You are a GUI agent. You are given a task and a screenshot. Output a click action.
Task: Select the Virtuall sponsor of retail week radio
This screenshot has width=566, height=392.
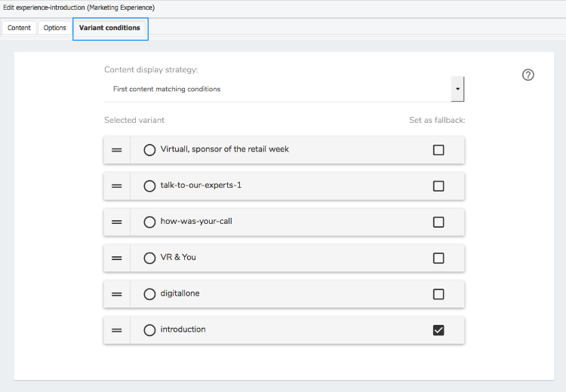coord(149,150)
